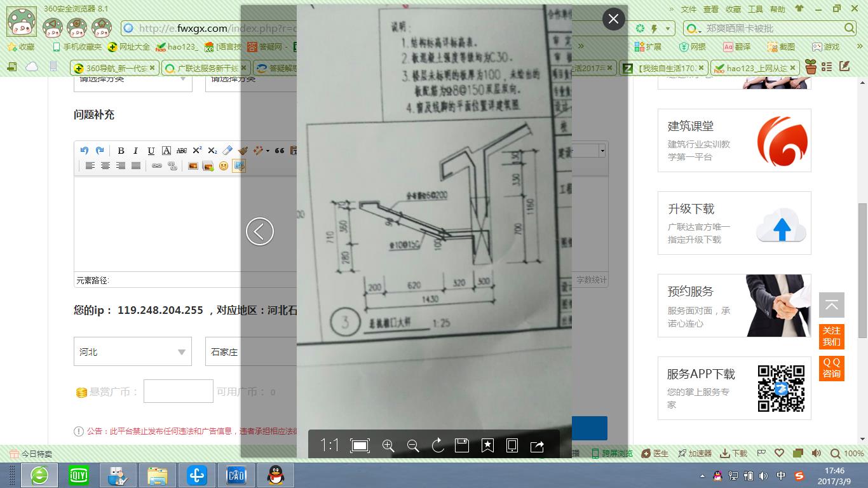Open the 帮助 menu
Image resolution: width=868 pixels, height=488 pixels.
[x=778, y=10]
